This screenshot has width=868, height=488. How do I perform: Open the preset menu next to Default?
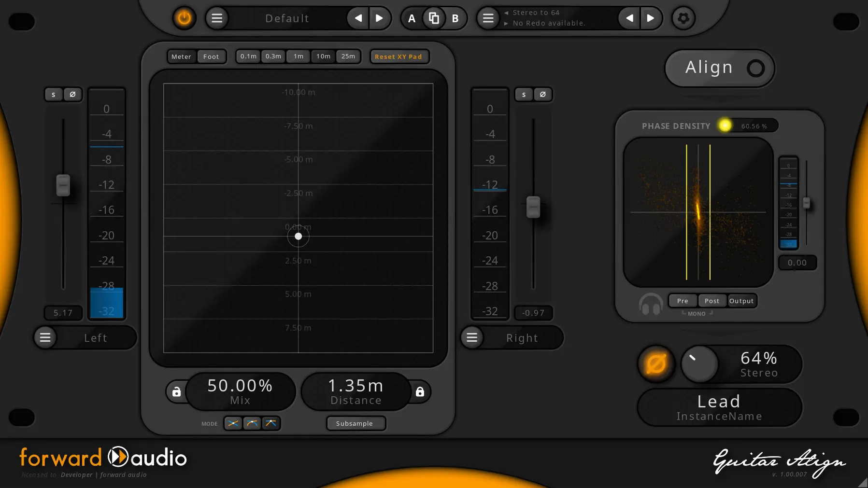217,18
